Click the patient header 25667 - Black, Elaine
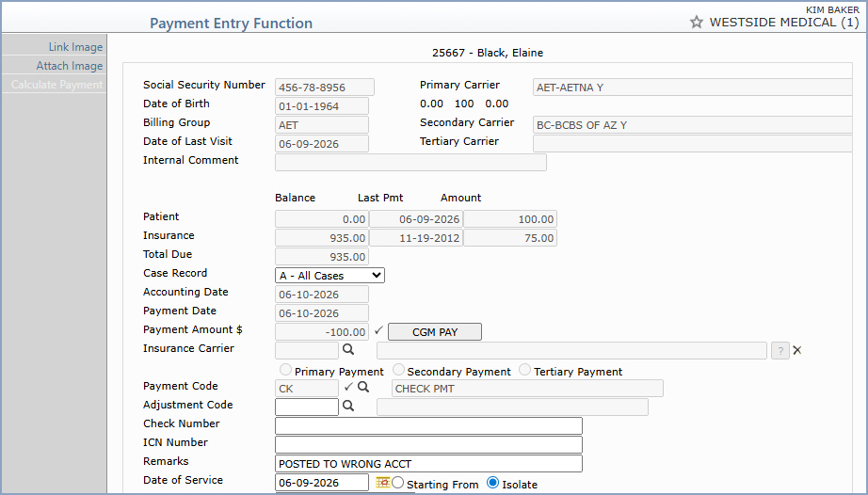Screen dimensions: 868x495 [x=487, y=53]
